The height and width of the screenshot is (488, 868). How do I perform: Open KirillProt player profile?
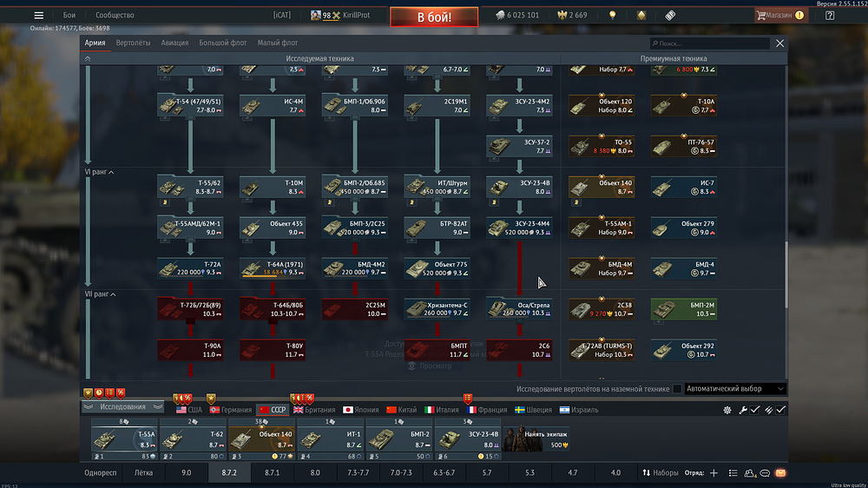(x=339, y=16)
